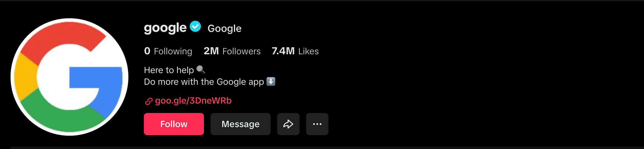View the Following list label

tap(173, 51)
